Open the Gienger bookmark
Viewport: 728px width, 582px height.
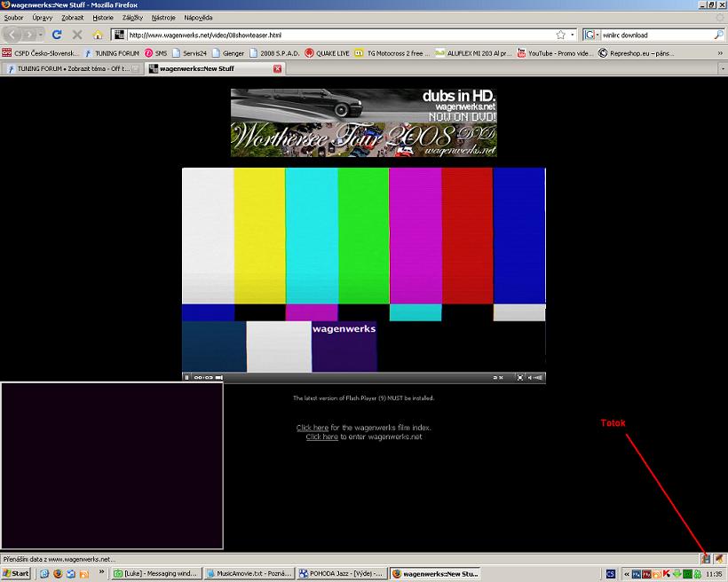pos(228,53)
